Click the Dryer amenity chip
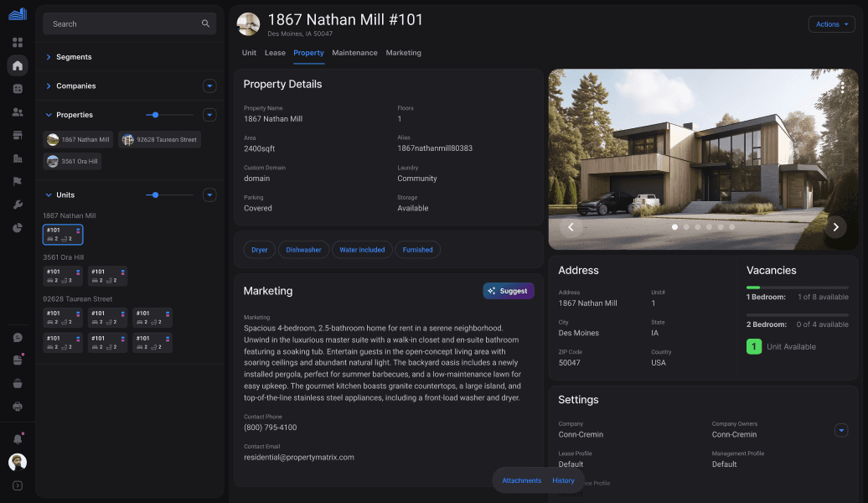The image size is (868, 503). click(x=259, y=250)
